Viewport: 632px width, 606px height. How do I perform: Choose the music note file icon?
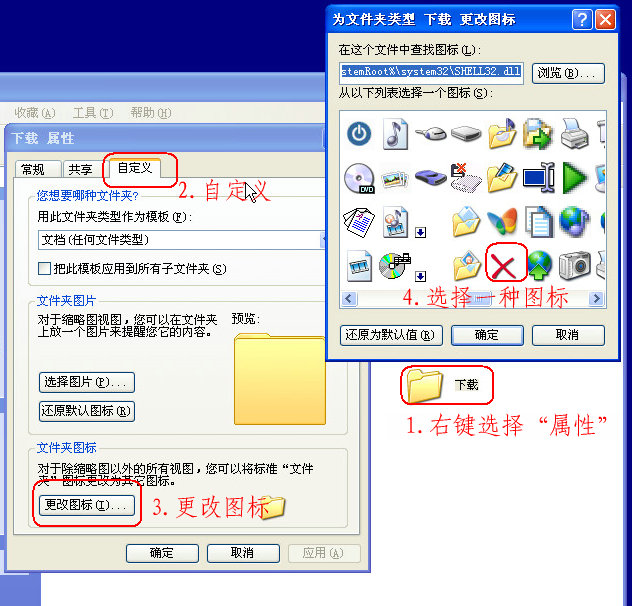pyautogui.click(x=395, y=134)
